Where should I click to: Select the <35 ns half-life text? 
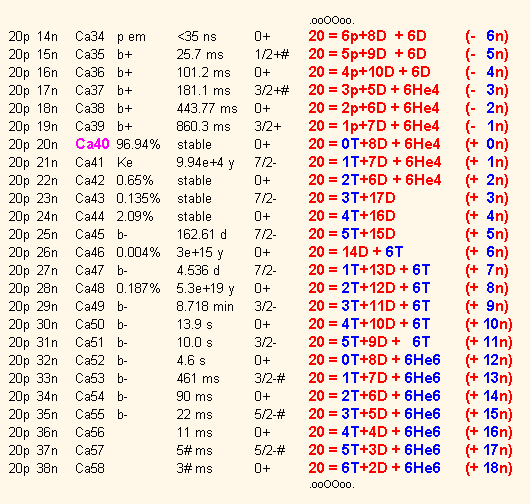point(197,37)
